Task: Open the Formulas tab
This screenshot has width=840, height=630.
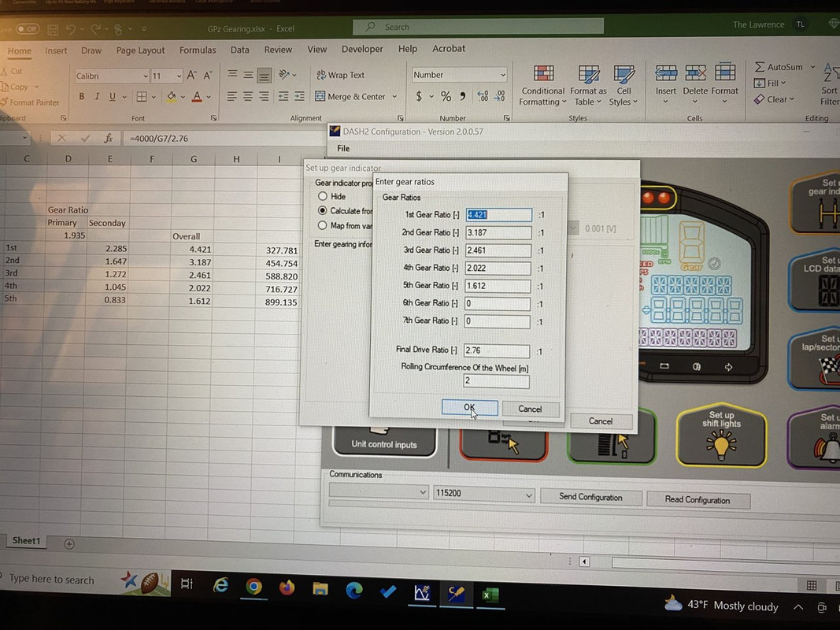Action: click(x=198, y=50)
